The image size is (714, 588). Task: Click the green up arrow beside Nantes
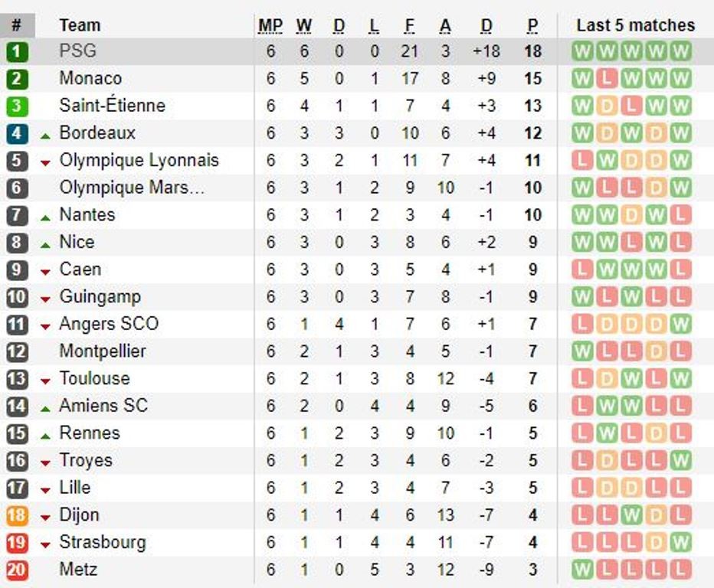[x=45, y=218]
